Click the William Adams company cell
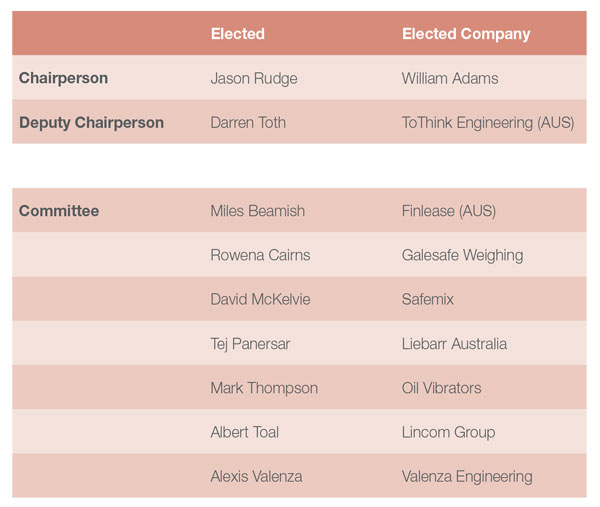This screenshot has width=600, height=507. pyautogui.click(x=450, y=78)
